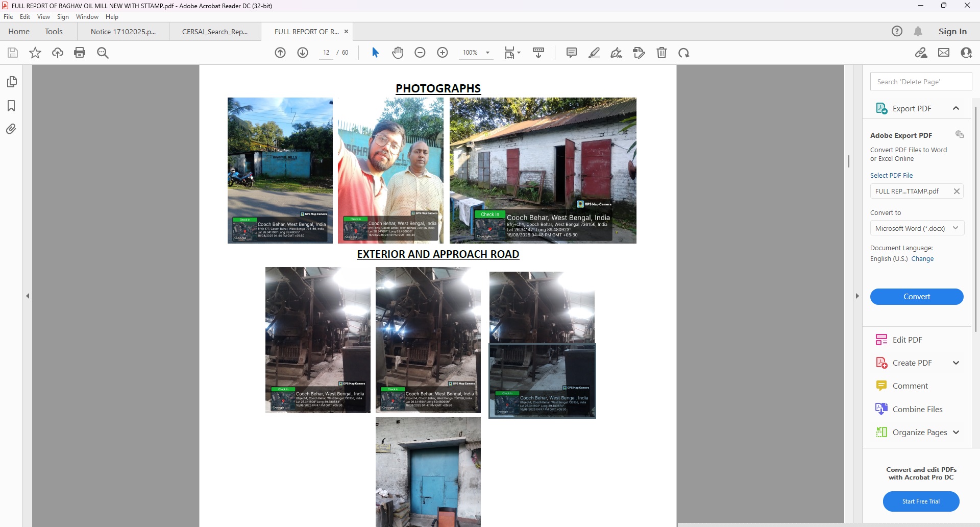This screenshot has height=527, width=980.
Task: Open the Attachments paperclip panel
Action: [x=11, y=129]
